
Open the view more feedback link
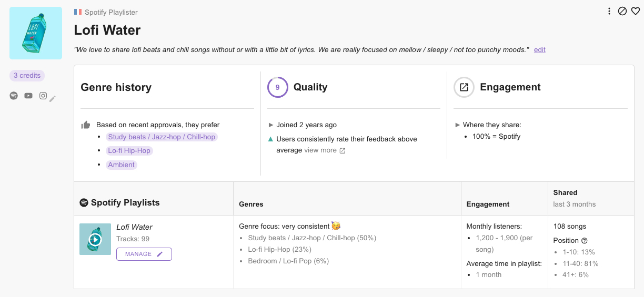[x=320, y=150]
